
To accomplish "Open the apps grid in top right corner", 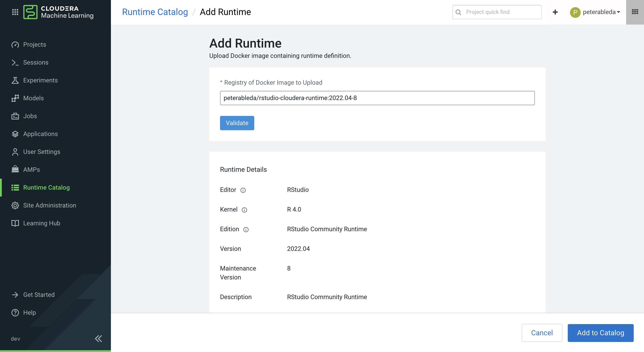I will point(635,12).
